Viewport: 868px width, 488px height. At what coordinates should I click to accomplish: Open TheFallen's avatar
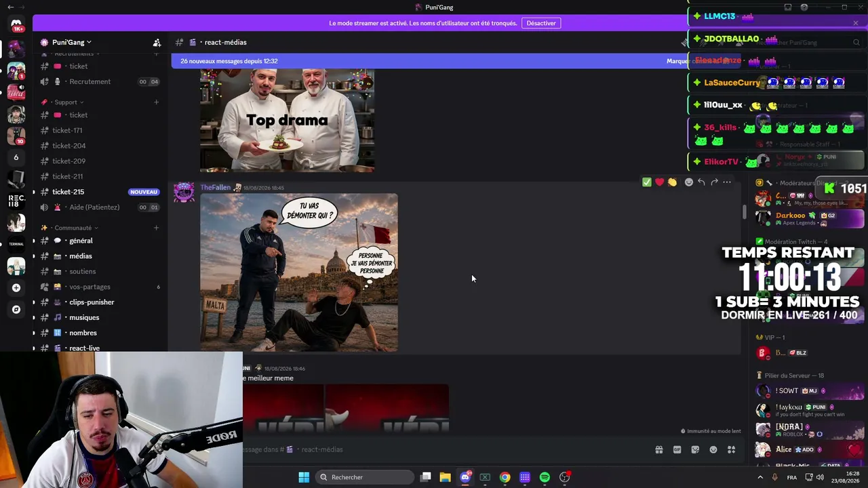184,192
